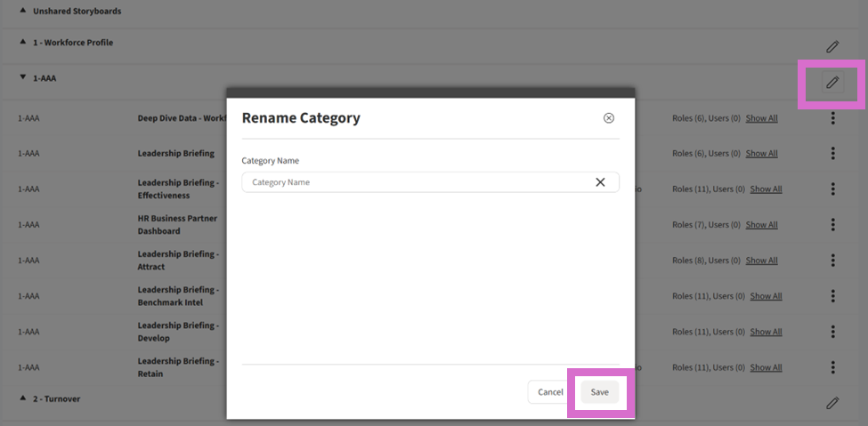Viewport: 868px width, 426px height.
Task: Open three-dot menu for Leadership Briefing - Develop
Action: pos(832,332)
